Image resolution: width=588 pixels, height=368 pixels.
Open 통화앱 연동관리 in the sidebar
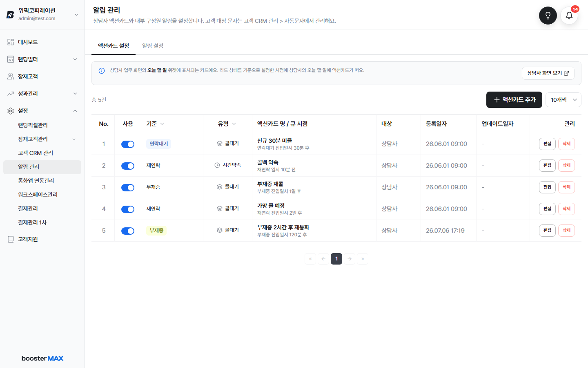[42, 181]
